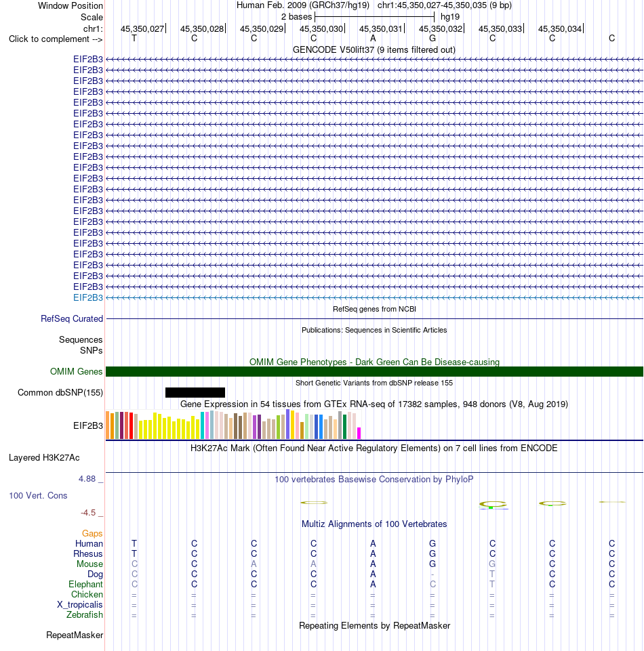644x651 pixels.
Task: Click the Elephant alignment row label
Action: tap(85, 584)
